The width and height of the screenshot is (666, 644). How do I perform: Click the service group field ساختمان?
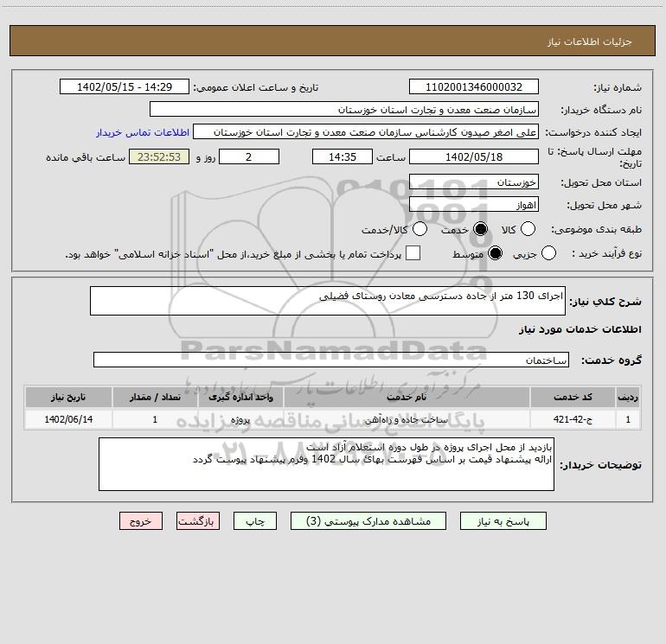click(331, 360)
